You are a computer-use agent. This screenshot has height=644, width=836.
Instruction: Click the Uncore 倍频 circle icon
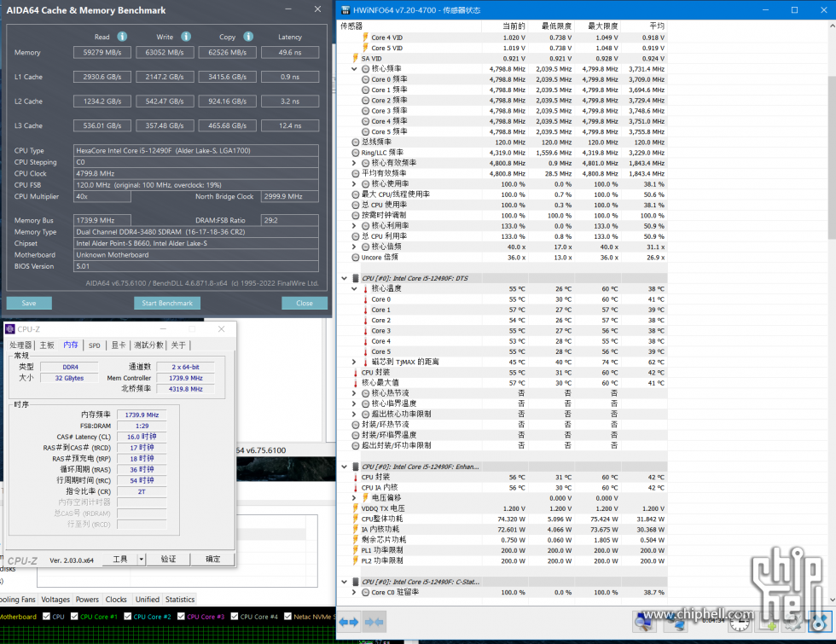[356, 257]
